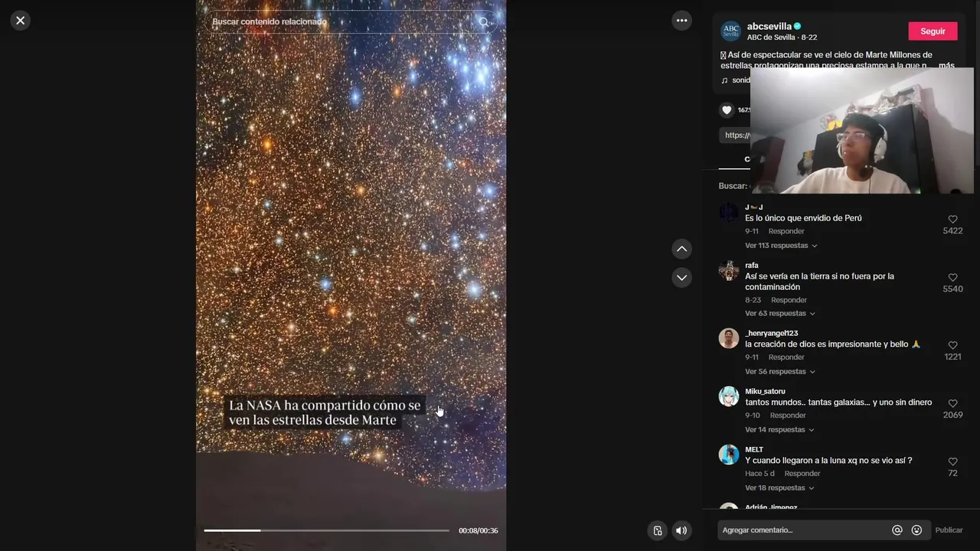
Task: Open the emoji picker in comment box
Action: [916, 530]
